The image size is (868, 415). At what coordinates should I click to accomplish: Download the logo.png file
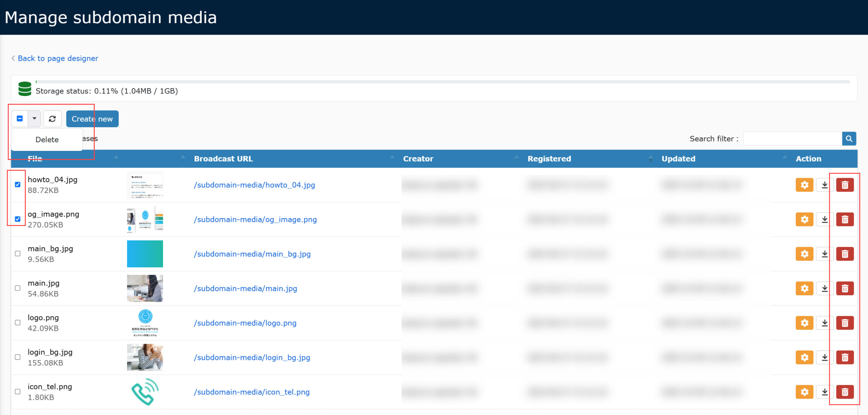click(x=825, y=323)
